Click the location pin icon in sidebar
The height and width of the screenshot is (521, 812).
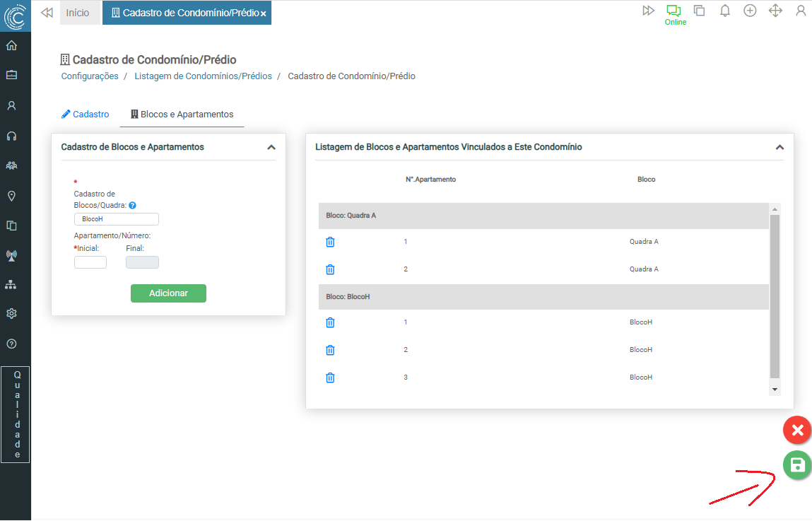tap(11, 196)
